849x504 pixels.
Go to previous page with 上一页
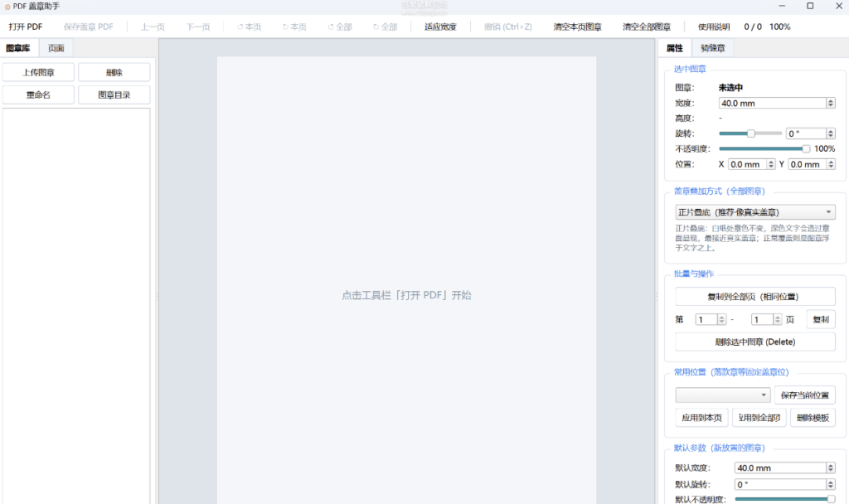click(153, 27)
